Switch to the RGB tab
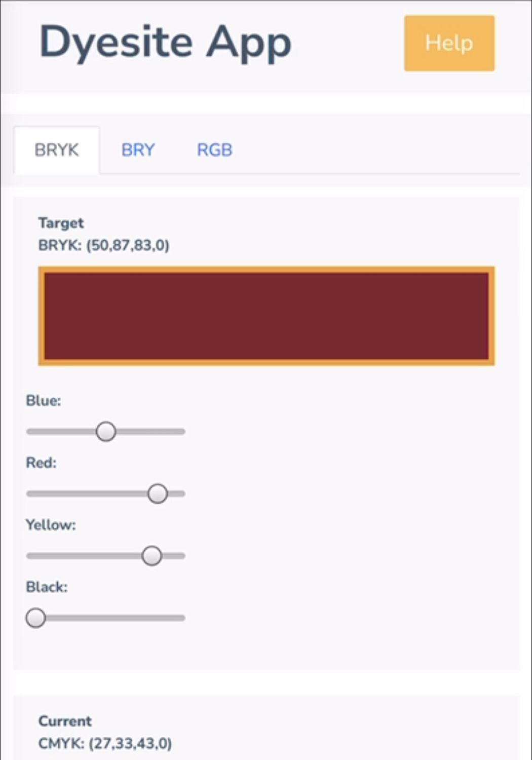This screenshot has width=532, height=760. pos(215,150)
